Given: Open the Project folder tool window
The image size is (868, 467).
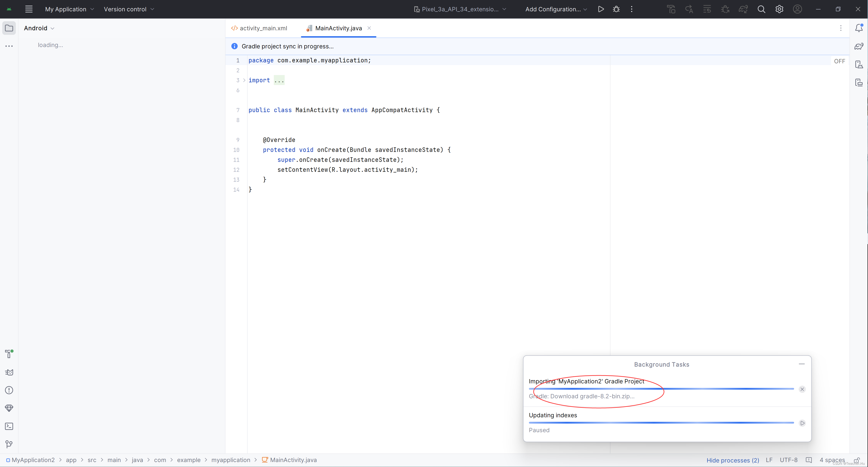Looking at the screenshot, I should click(x=9, y=28).
